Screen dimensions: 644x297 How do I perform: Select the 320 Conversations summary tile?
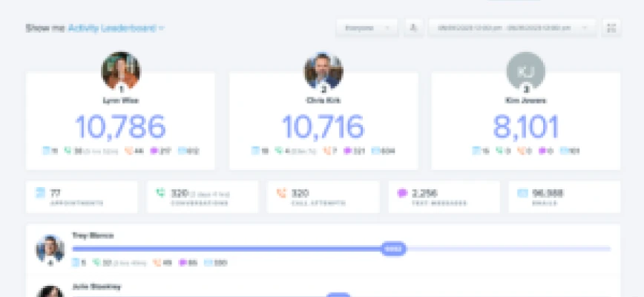coord(203,197)
